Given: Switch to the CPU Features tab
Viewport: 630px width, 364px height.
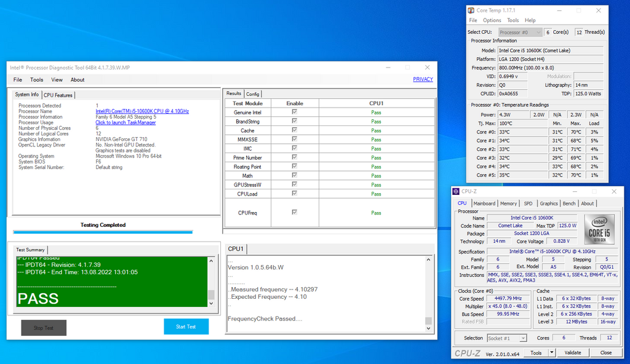Looking at the screenshot, I should 58,95.
